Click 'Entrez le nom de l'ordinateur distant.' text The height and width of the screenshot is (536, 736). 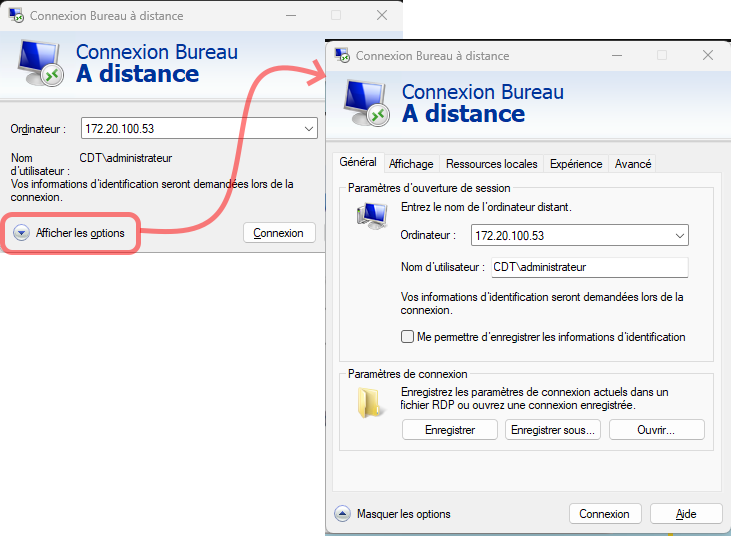(486, 207)
